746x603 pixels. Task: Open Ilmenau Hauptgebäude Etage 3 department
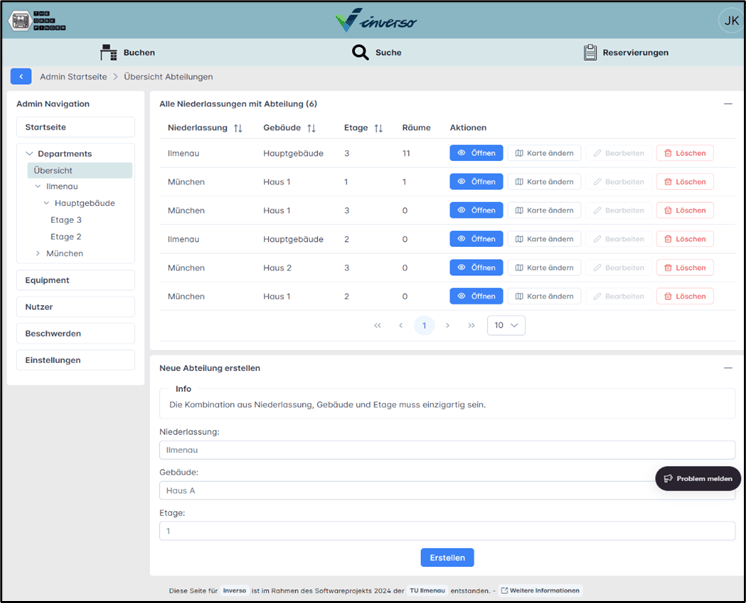(476, 153)
